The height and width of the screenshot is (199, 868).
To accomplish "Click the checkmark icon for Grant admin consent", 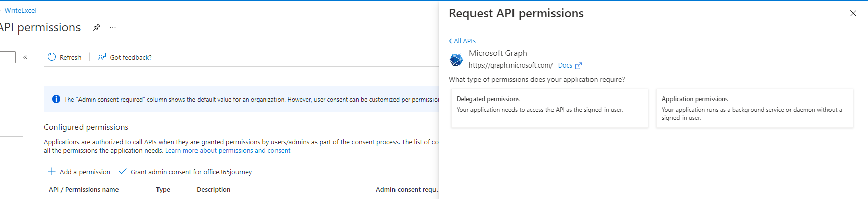I will click(x=122, y=172).
